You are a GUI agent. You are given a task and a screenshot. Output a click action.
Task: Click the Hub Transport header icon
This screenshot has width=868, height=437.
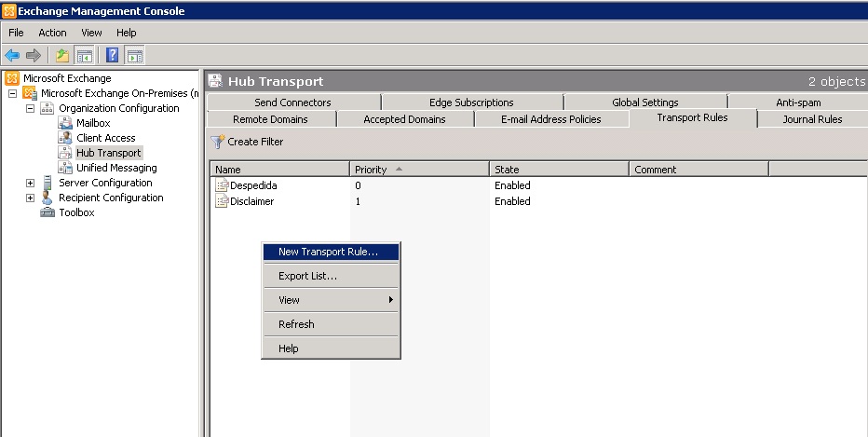215,81
